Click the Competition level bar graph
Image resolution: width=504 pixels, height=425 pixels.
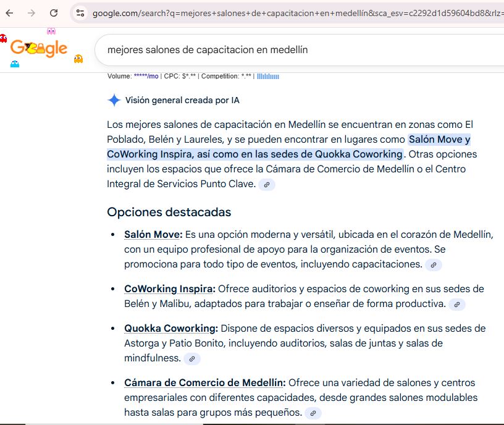pos(269,76)
